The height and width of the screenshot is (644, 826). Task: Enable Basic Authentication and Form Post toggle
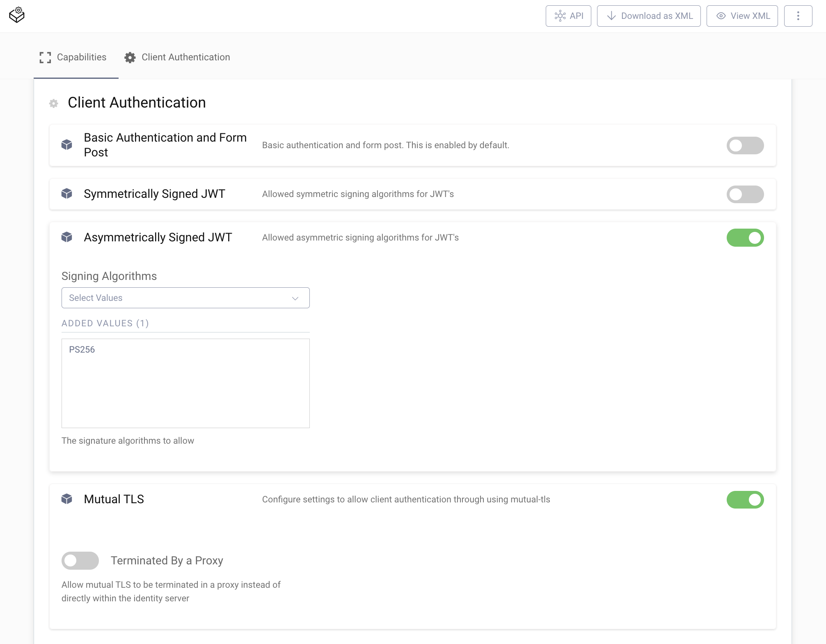[745, 145]
